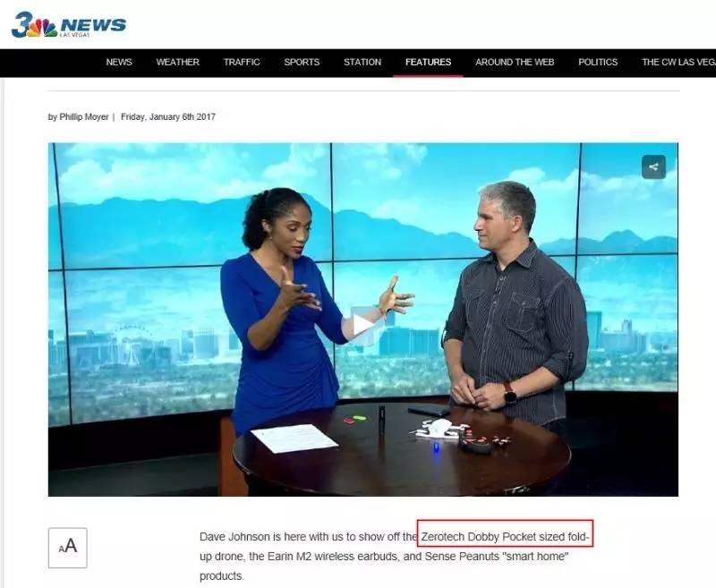716x588 pixels.
Task: Play the video with the center play button
Action: tap(362, 325)
